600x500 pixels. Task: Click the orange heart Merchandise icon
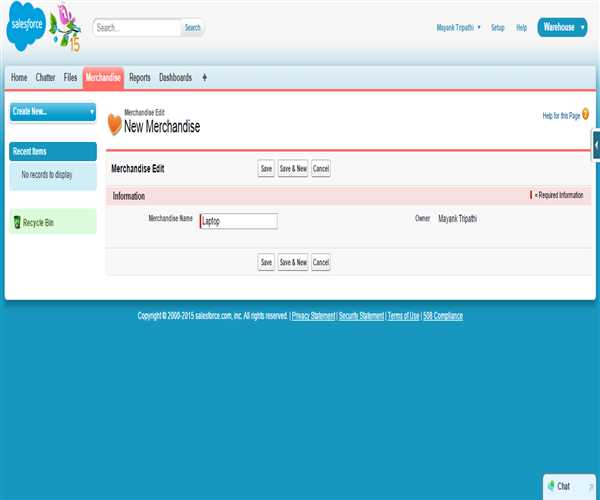pos(114,124)
